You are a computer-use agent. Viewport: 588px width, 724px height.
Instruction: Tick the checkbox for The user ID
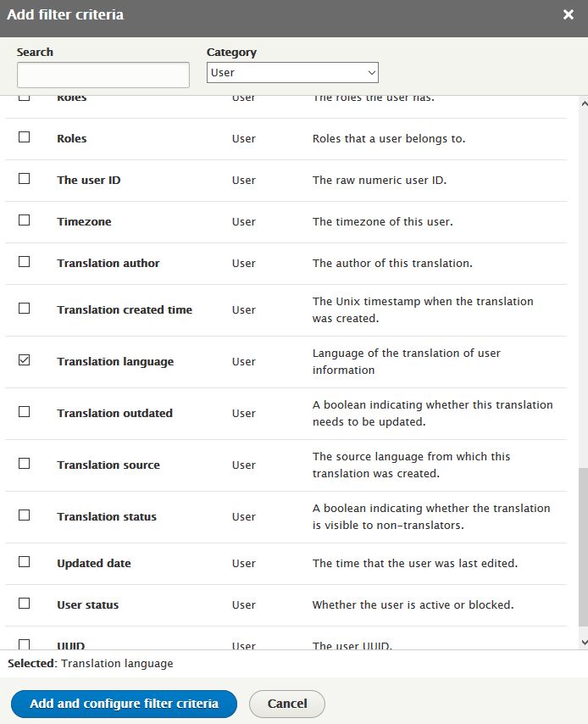click(x=24, y=179)
